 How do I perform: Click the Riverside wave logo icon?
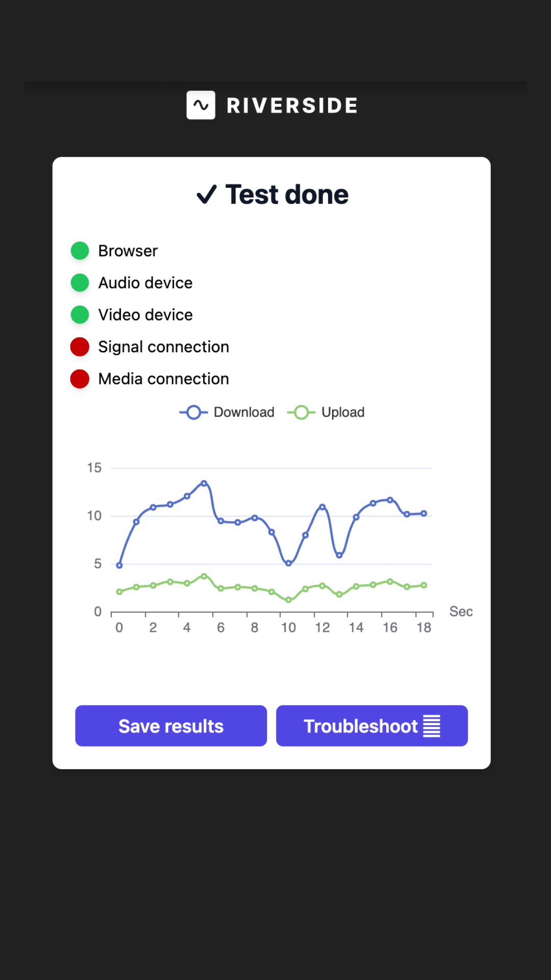201,105
